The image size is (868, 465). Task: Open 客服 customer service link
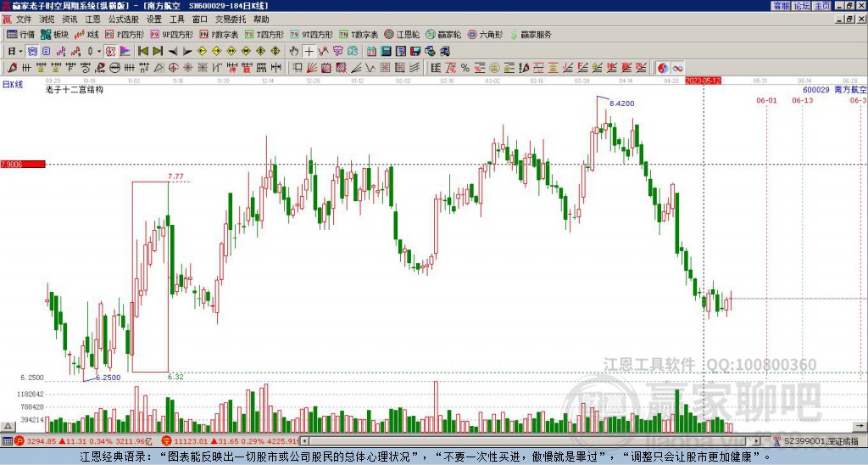781,6
